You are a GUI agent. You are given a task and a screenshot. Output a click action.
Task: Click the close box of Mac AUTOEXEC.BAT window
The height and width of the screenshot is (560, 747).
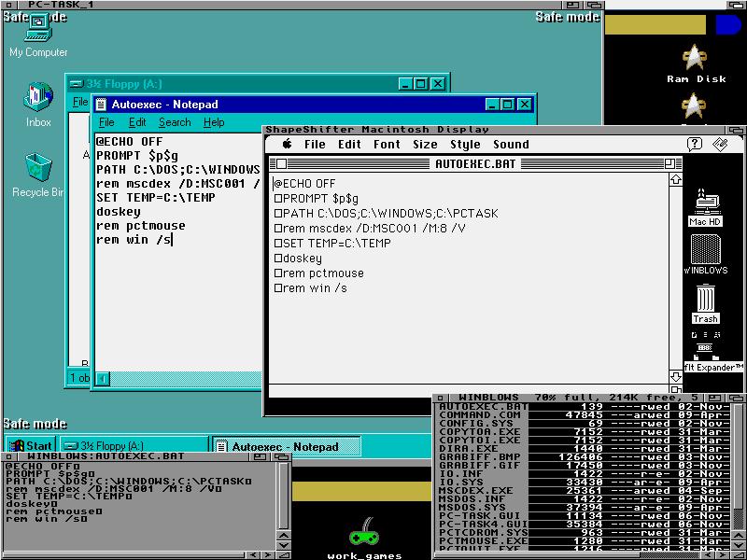(281, 164)
